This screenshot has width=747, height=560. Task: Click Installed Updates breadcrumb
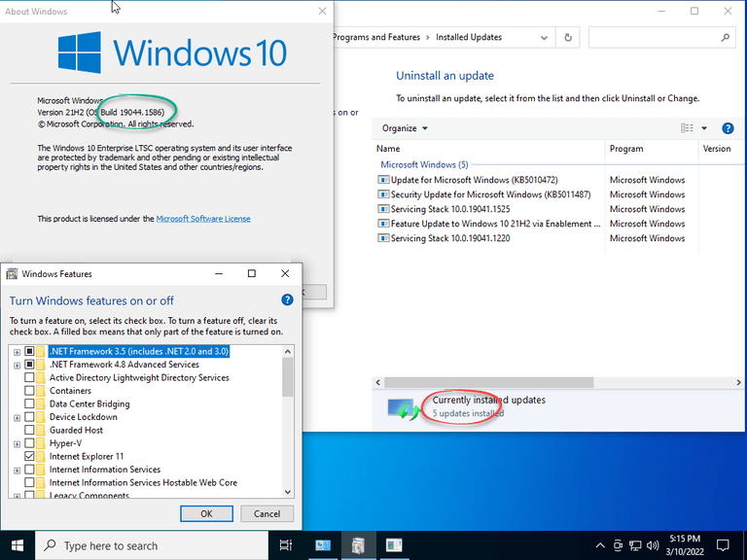coord(469,37)
